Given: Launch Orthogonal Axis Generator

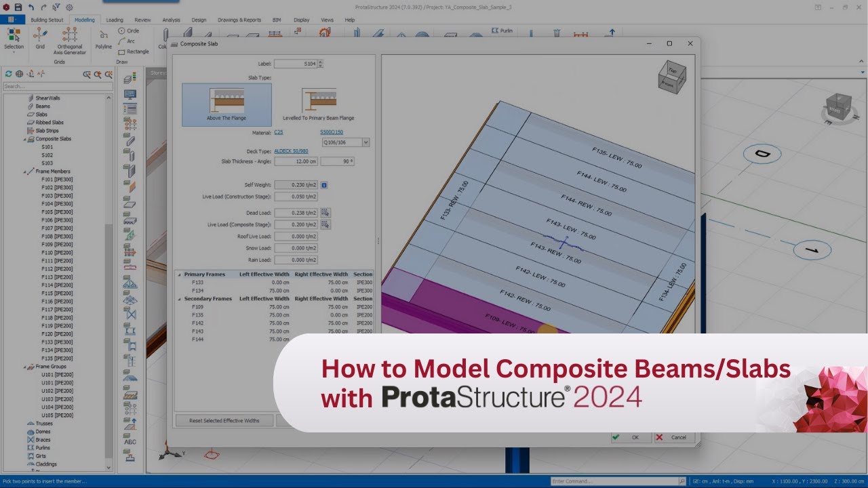Looking at the screenshot, I should pos(70,41).
